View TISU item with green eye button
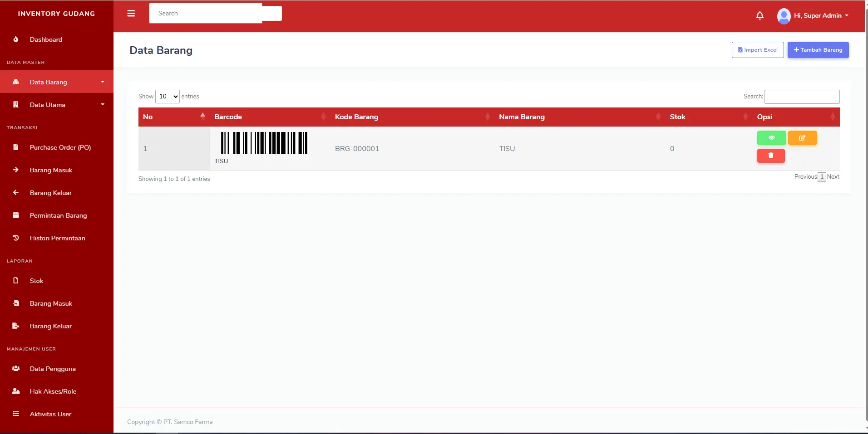This screenshot has width=868, height=434. pyautogui.click(x=771, y=138)
